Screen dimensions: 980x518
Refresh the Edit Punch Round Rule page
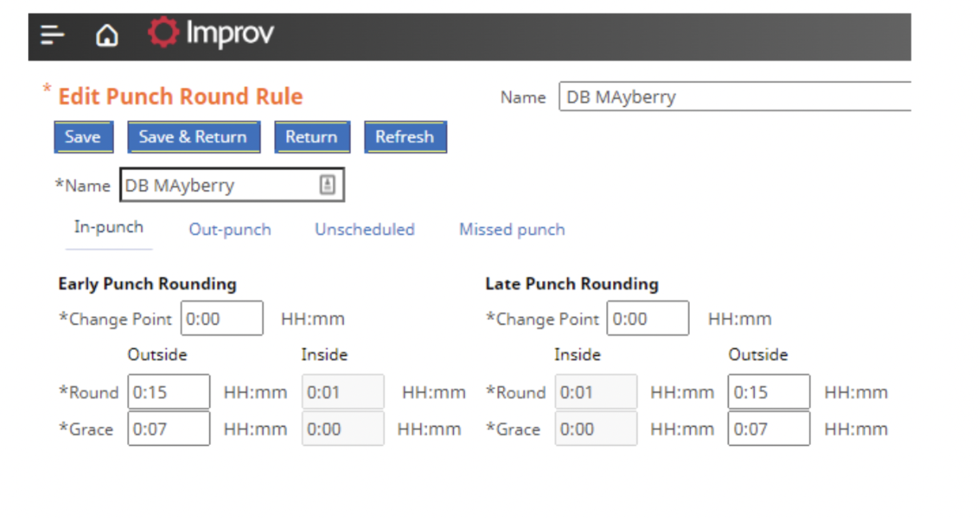pyautogui.click(x=405, y=136)
